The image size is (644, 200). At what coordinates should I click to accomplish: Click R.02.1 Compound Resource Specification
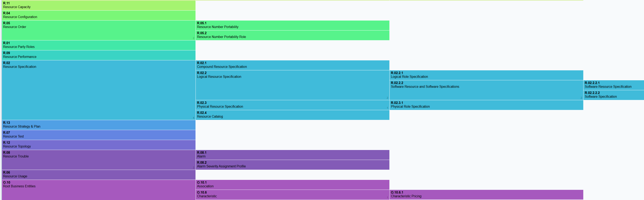[x=292, y=65]
